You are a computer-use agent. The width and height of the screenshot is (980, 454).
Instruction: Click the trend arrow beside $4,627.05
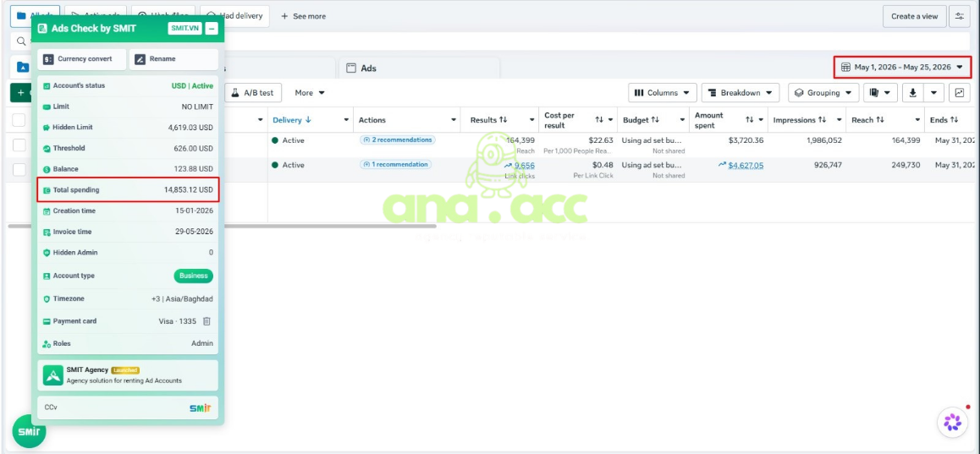pos(723,165)
